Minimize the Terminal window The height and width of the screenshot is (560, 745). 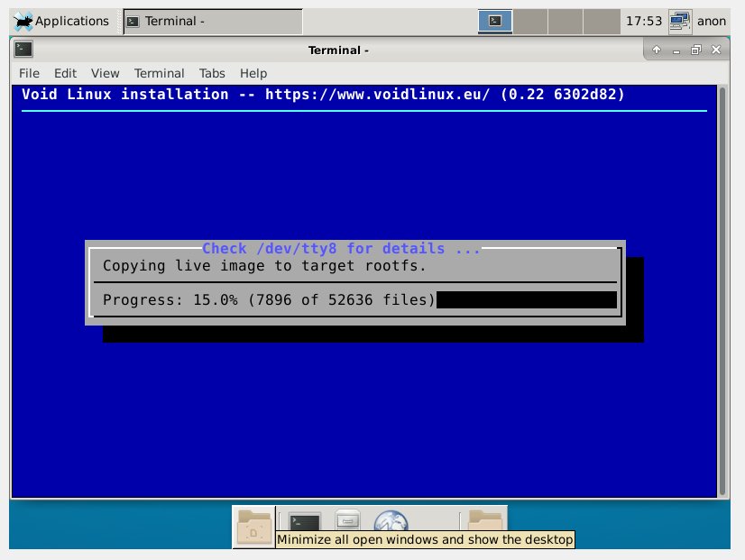pos(676,50)
